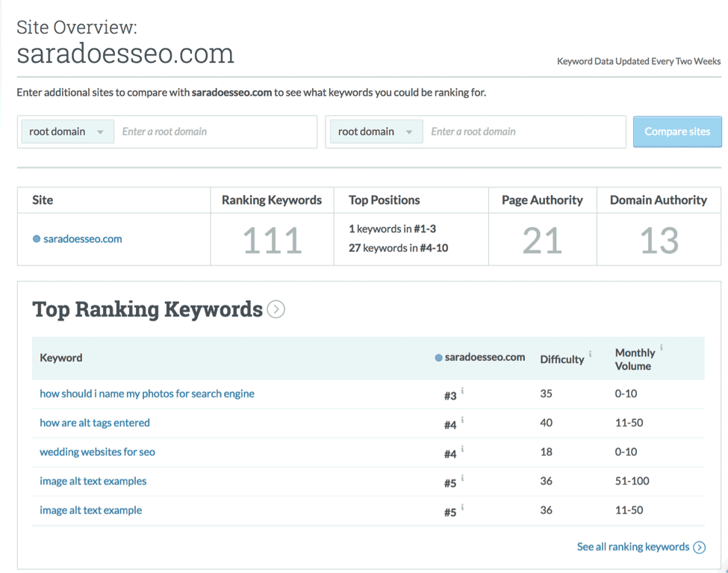
Task: Select 'image alt text examples' keyword link
Action: point(93,481)
